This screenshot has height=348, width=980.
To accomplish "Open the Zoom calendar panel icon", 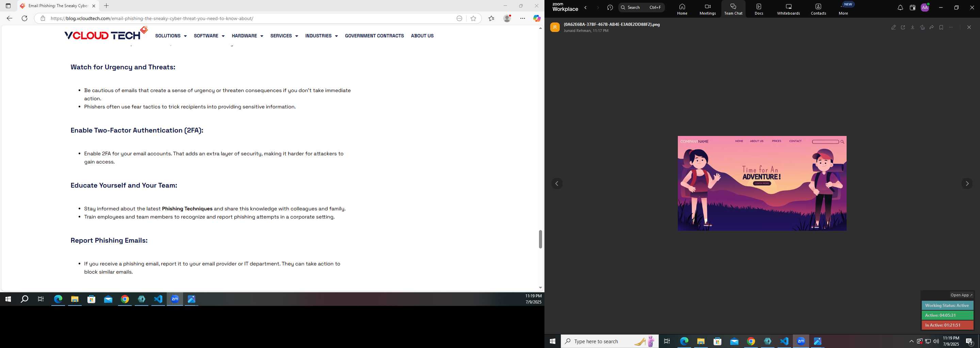I will 912,7.
